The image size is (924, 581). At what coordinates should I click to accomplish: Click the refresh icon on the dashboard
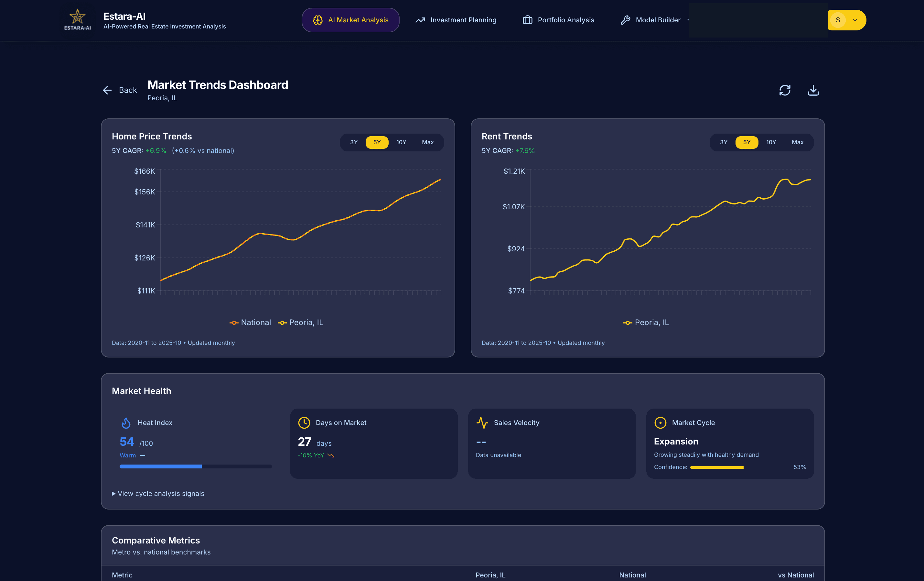(x=785, y=90)
